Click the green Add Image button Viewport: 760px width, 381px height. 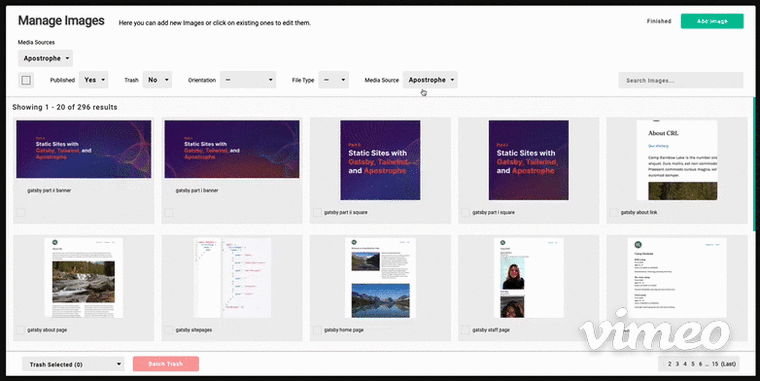[x=712, y=21]
